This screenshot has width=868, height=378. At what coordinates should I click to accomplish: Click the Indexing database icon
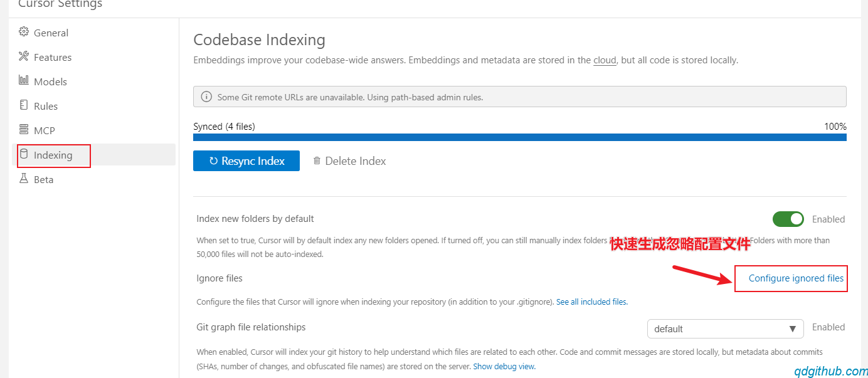(24, 154)
